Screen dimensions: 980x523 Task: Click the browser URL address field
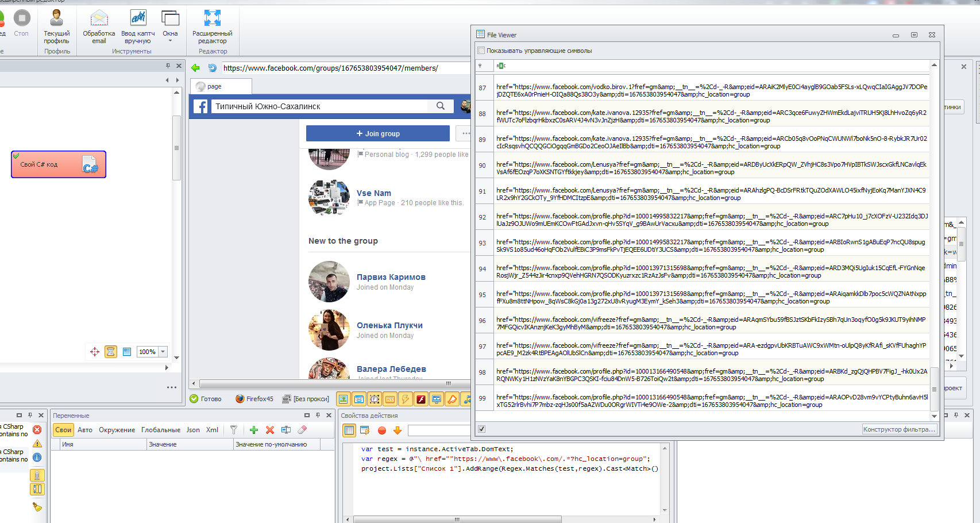coord(345,68)
